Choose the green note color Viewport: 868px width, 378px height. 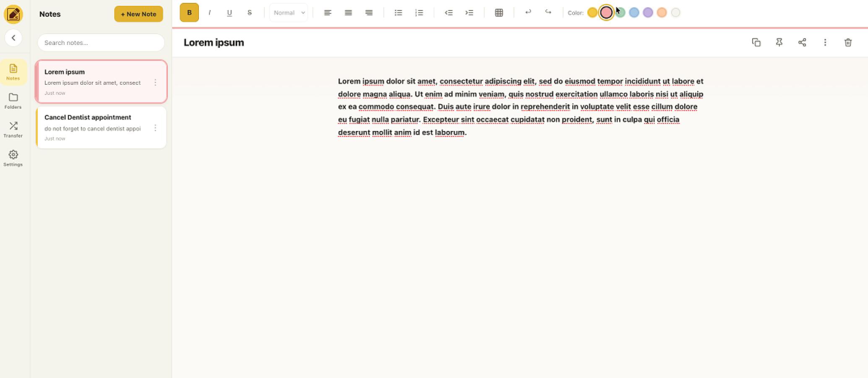(620, 13)
